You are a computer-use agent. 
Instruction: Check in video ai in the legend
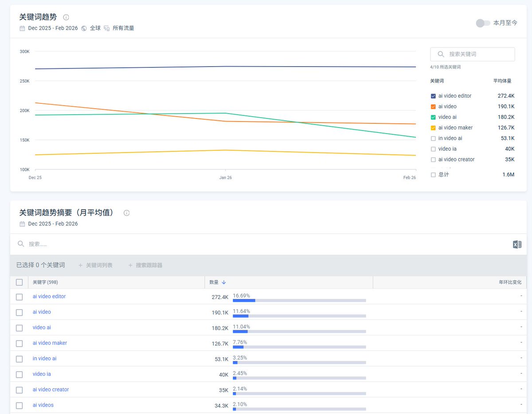tap(433, 138)
